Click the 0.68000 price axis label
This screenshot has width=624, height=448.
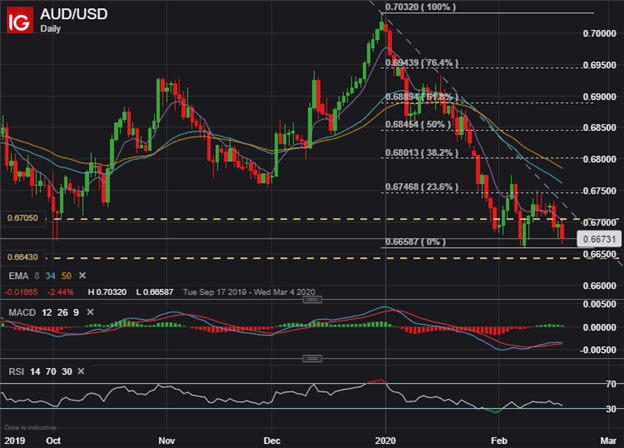coord(599,159)
